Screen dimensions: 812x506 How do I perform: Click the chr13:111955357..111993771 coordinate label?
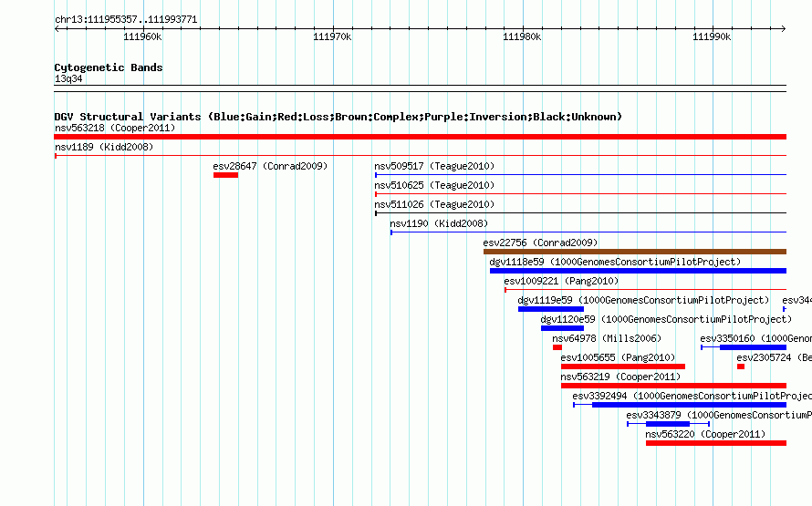click(126, 20)
